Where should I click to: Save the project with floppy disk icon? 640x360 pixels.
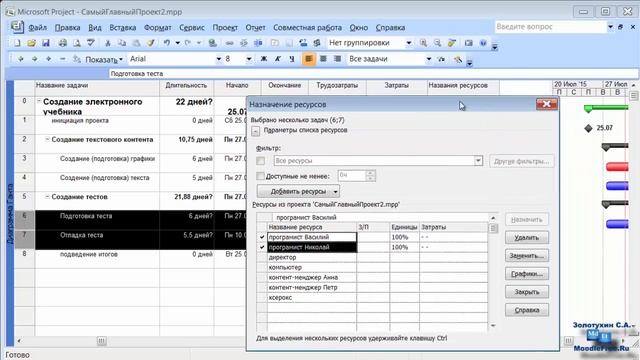click(x=45, y=43)
